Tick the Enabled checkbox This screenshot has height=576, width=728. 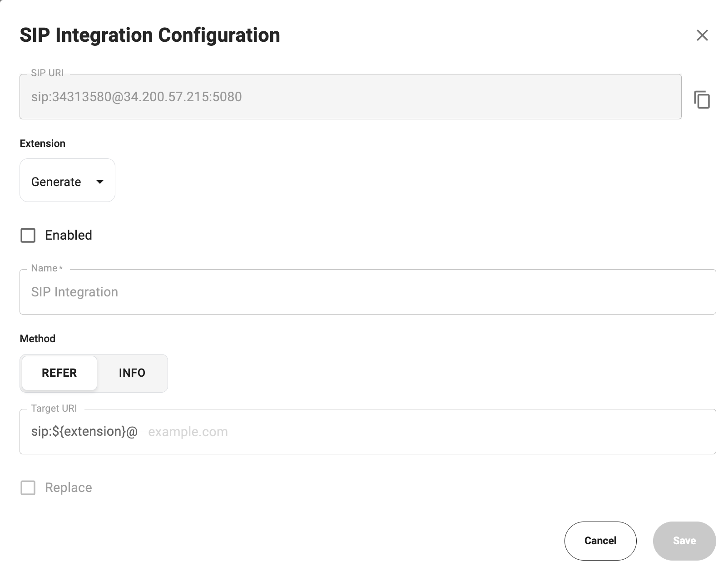pyautogui.click(x=28, y=236)
